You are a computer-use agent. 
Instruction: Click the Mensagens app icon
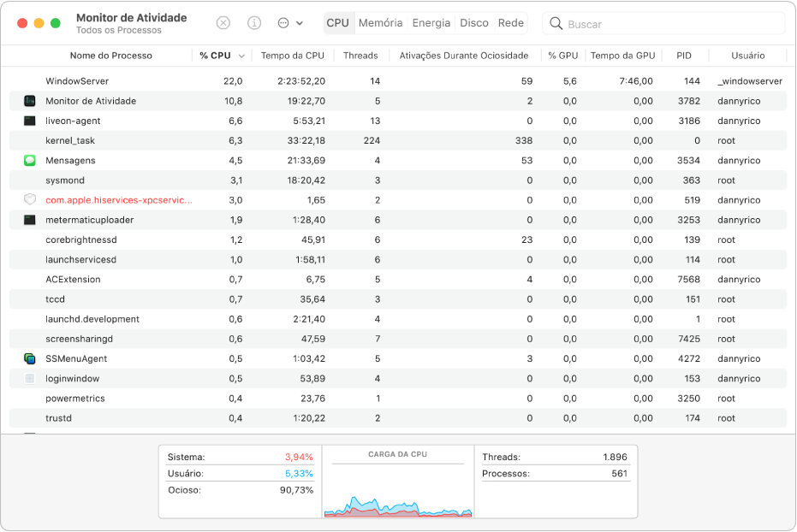(x=30, y=160)
